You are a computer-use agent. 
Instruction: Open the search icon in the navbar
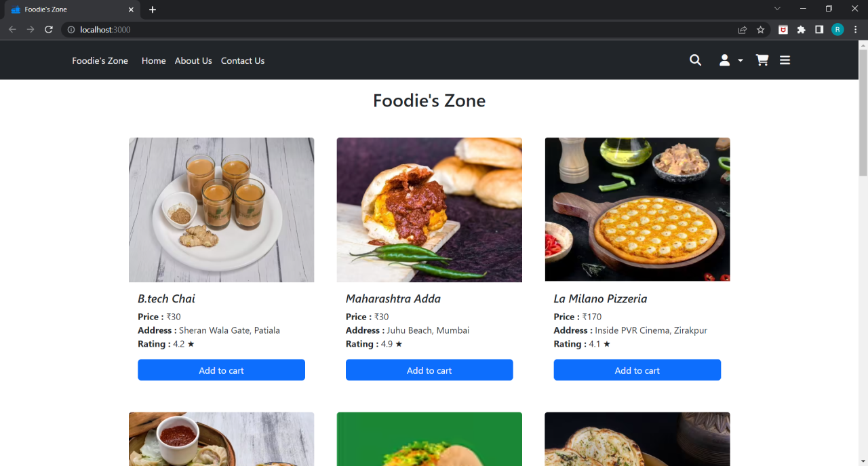point(695,60)
